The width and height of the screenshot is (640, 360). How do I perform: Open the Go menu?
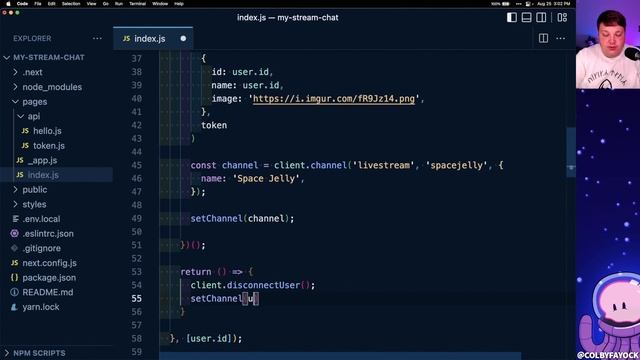[106, 4]
